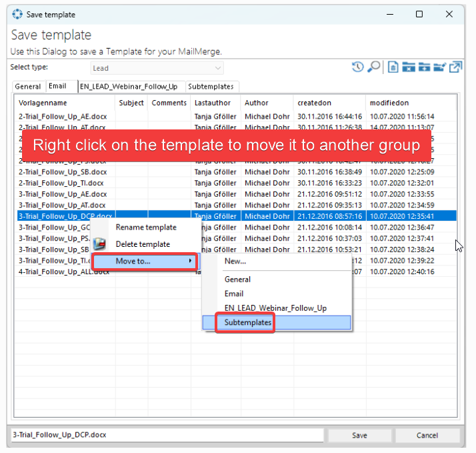Image resolution: width=476 pixels, height=453 pixels.
Task: Open the EN_LEAD_Webinar_Follow_Up tab
Action: pos(129,87)
